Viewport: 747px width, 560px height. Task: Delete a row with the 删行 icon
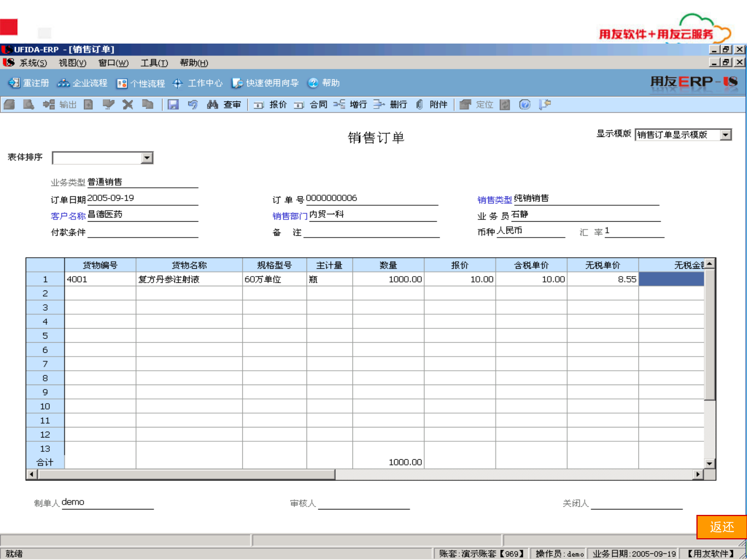pos(391,105)
